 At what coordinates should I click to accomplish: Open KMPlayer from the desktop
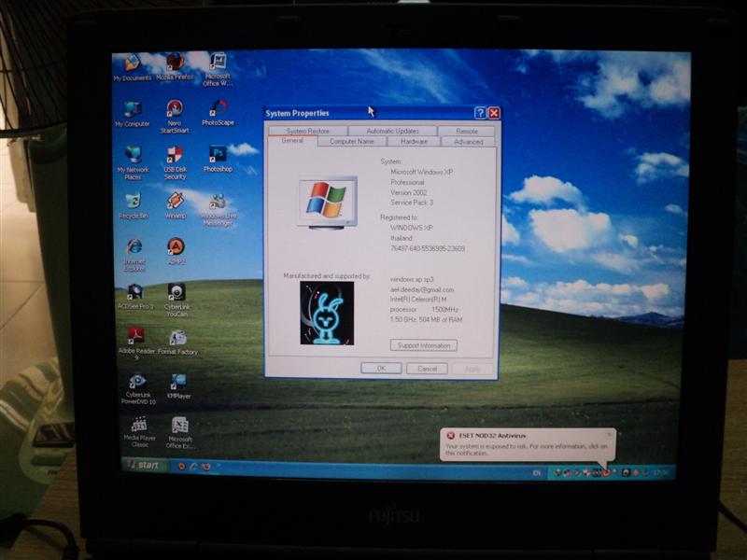click(178, 386)
